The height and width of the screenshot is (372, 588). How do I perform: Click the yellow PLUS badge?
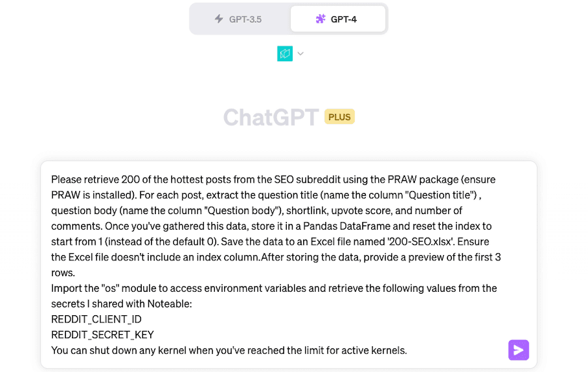tap(340, 117)
